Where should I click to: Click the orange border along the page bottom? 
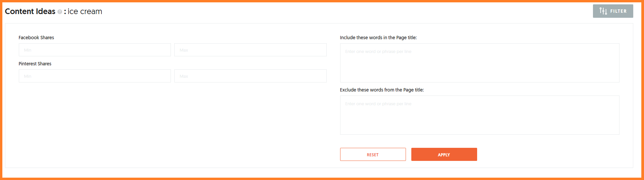pyautogui.click(x=322, y=179)
